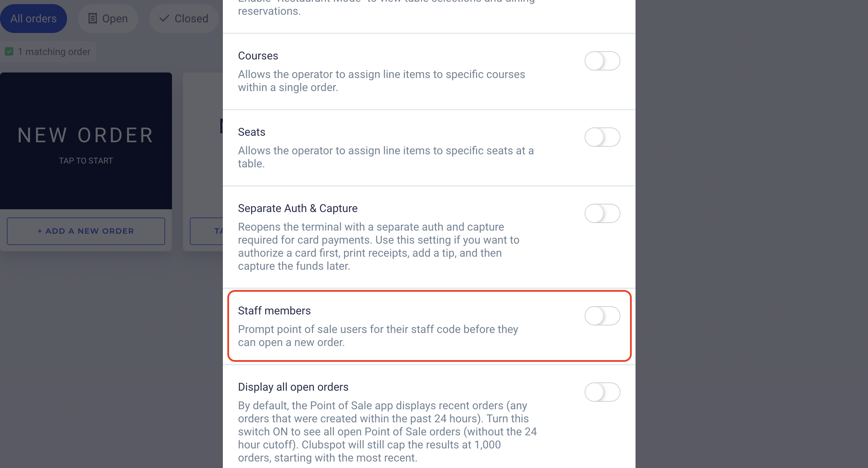Click the Display all open orders title

point(293,387)
